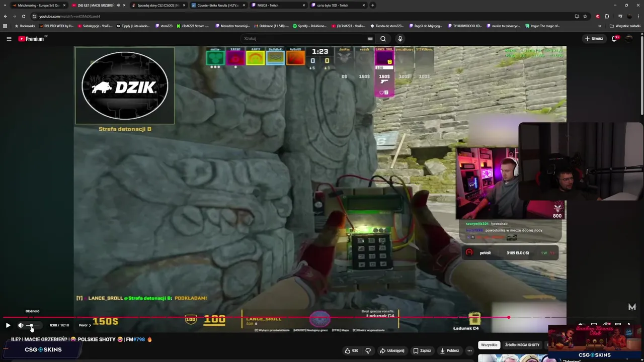This screenshot has height=362, width=644.
Task: Expand the Pevor chapter label
Action: [x=85, y=325]
